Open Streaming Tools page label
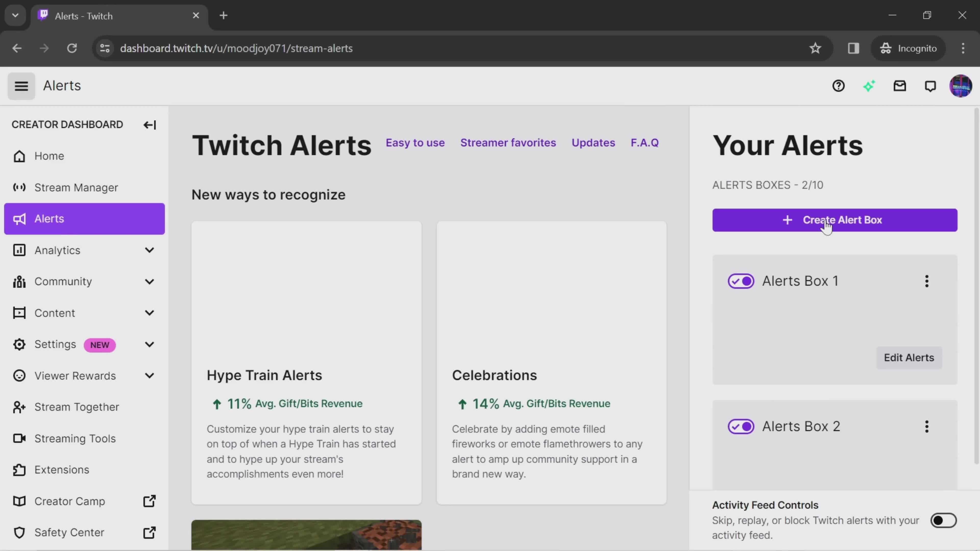Viewport: 980px width, 551px height. click(75, 439)
